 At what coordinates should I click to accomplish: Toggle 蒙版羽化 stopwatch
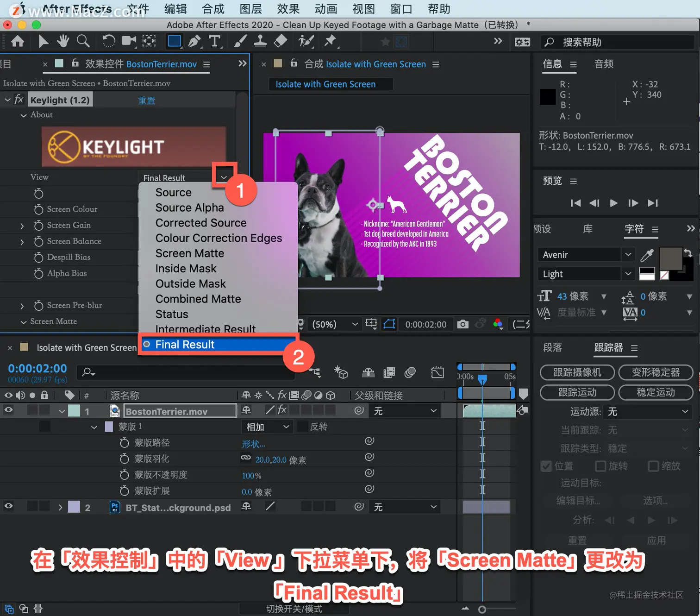pos(124,459)
